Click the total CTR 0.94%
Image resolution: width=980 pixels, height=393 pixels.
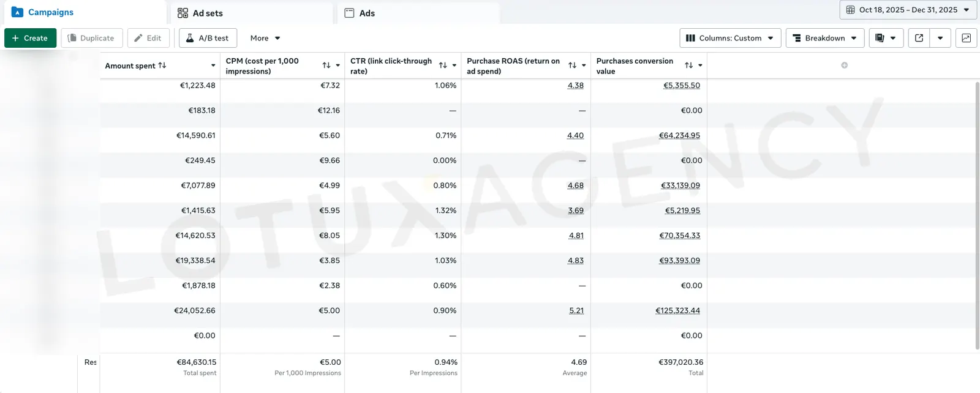[x=446, y=362]
